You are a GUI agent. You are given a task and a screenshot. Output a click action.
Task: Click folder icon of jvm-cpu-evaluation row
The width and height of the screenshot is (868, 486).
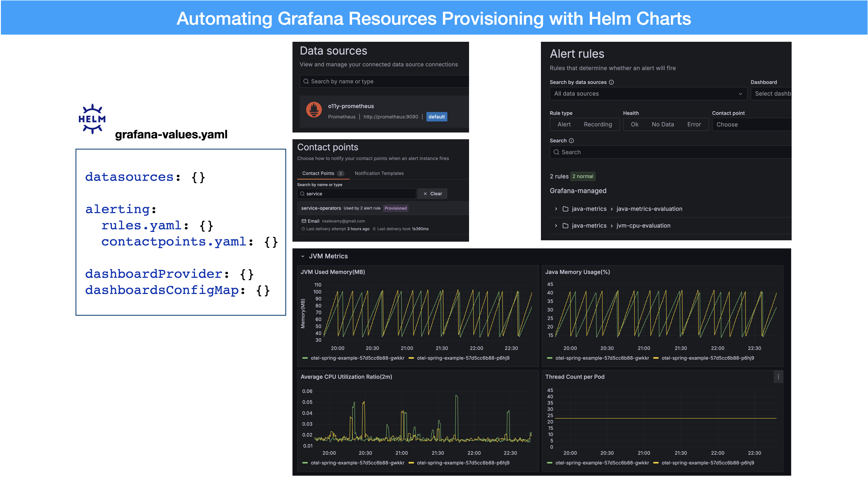point(565,226)
